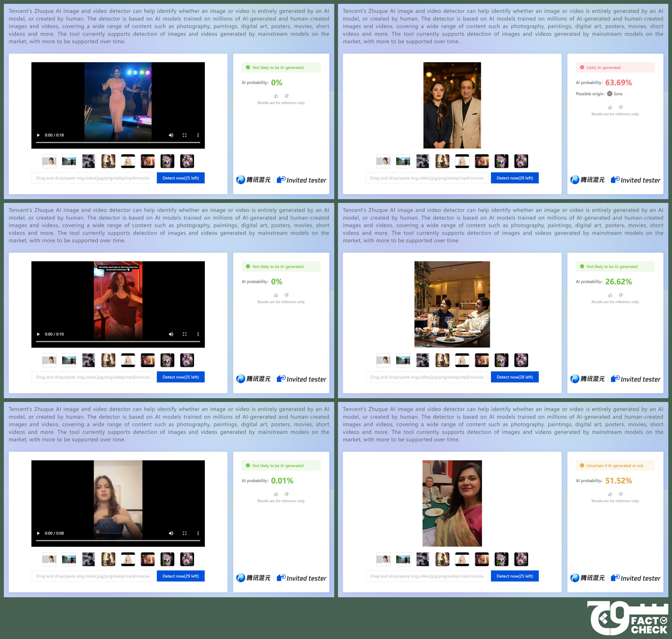Screen dimensions: 672x639
Task: Click the Detect now(28 left) button
Action: [514, 377]
